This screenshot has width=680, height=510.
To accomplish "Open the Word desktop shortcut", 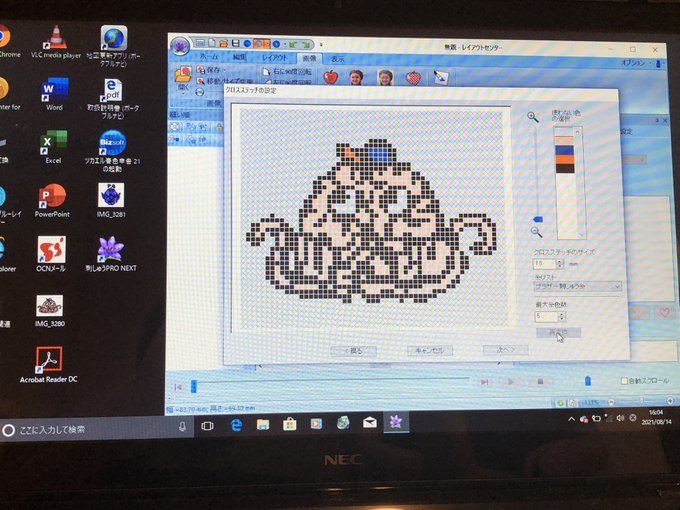I will 55,94.
